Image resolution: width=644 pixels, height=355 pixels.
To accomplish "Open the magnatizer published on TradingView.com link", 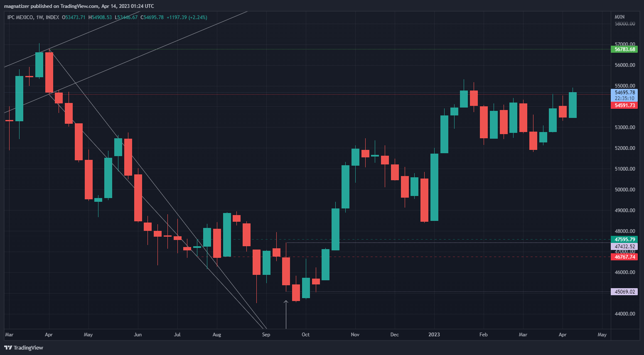I will click(79, 6).
